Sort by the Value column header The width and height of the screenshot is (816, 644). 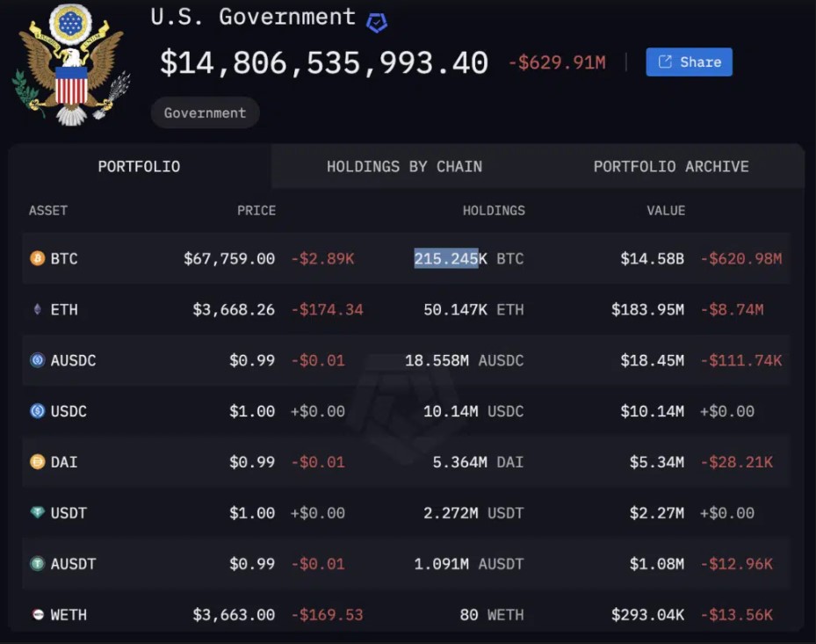[x=666, y=211]
